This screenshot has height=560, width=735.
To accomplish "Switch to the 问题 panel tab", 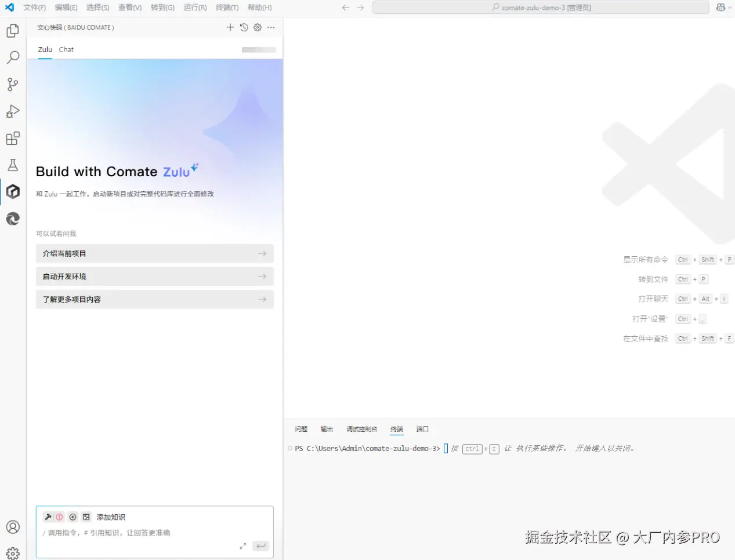I will [301, 429].
